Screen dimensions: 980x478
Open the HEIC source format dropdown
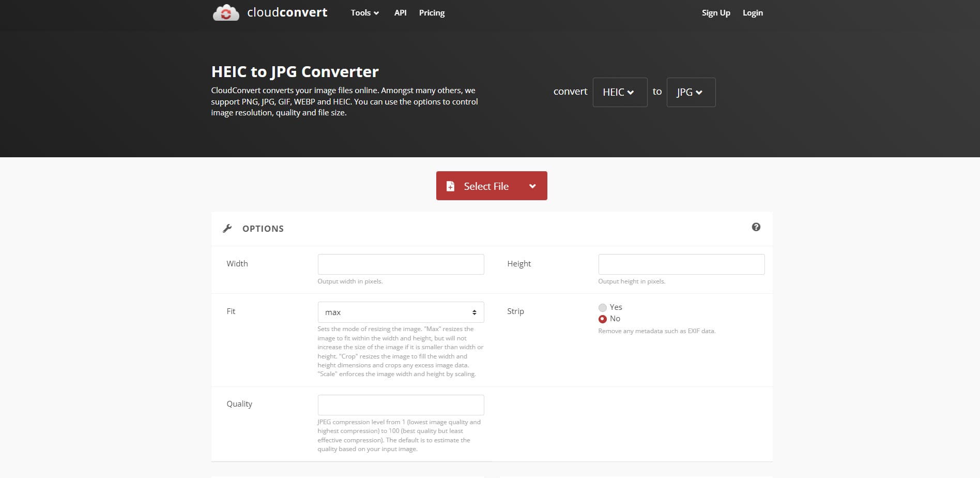pos(620,92)
